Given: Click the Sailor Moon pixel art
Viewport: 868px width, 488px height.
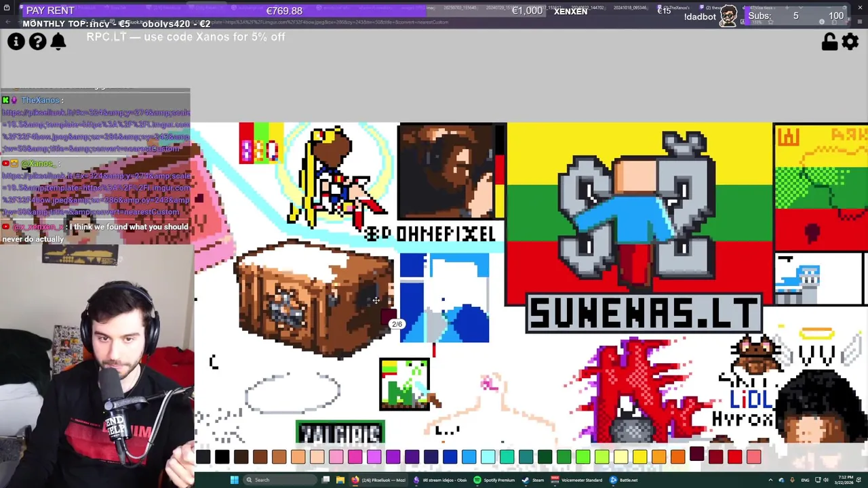Looking at the screenshot, I should point(336,176).
